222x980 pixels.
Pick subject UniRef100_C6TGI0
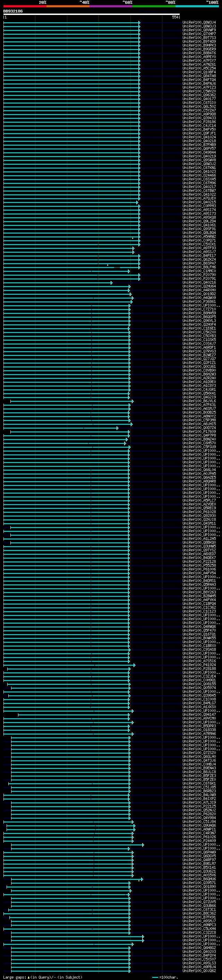click(x=199, y=103)
